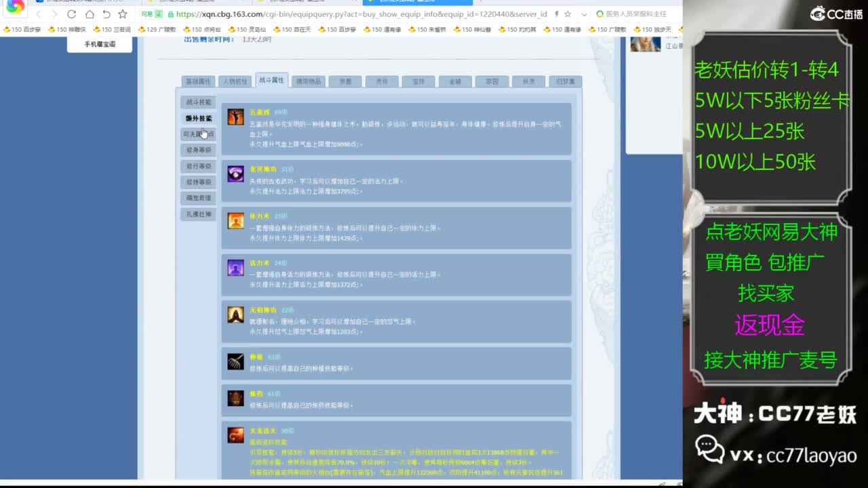The height and width of the screenshot is (488, 868).
Task: Click the purple 北冥神功 skill icon
Action: point(235,174)
